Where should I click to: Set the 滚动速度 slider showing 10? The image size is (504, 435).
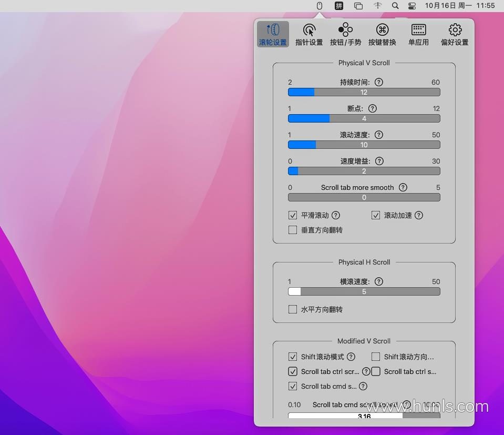coord(364,145)
